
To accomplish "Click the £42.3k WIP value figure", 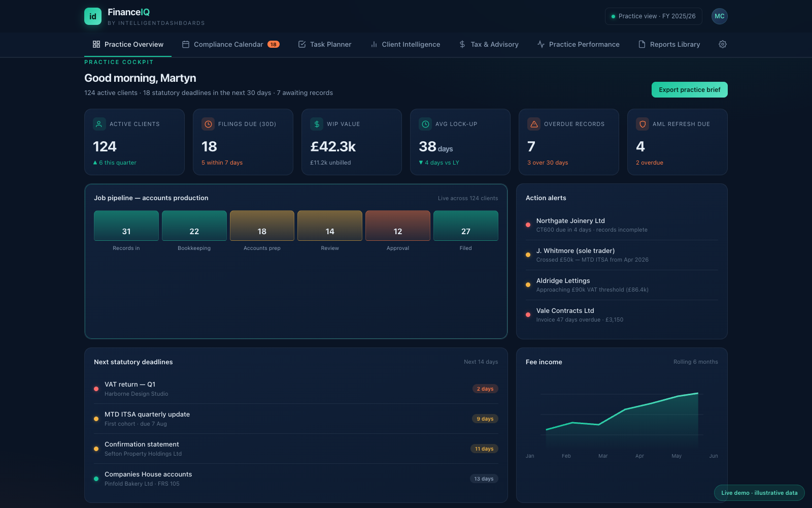I will 333,147.
